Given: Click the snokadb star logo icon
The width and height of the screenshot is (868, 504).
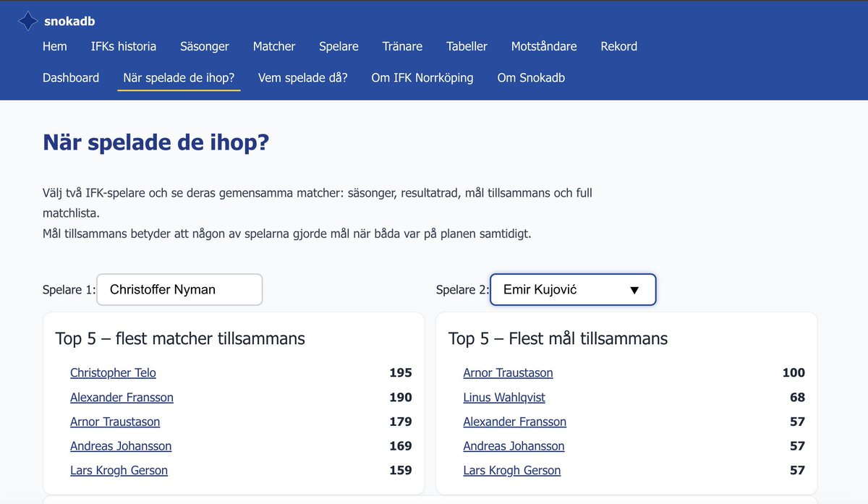Looking at the screenshot, I should coord(27,22).
